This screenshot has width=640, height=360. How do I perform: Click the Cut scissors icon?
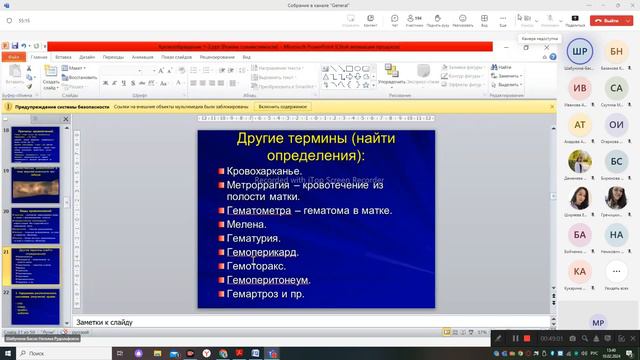pyautogui.click(x=29, y=68)
